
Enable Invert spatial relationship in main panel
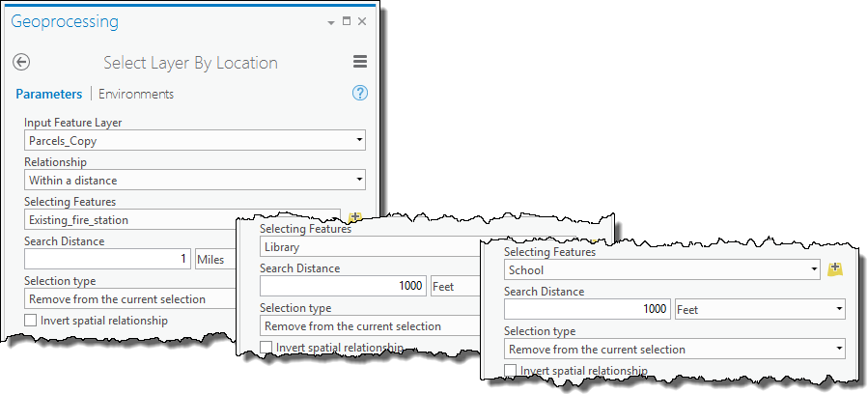point(31,321)
